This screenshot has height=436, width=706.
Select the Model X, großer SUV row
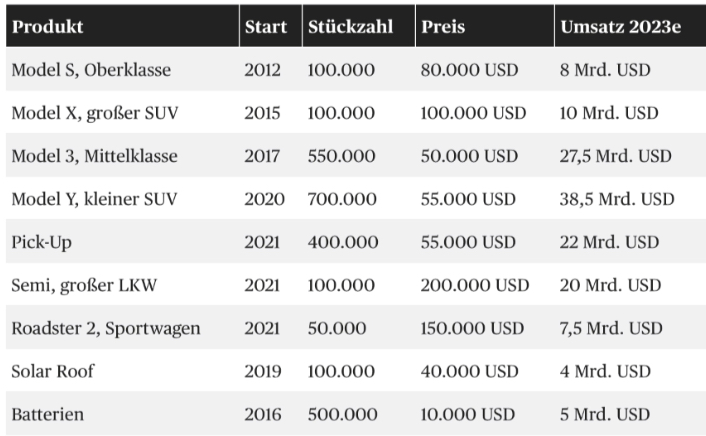[356, 113]
